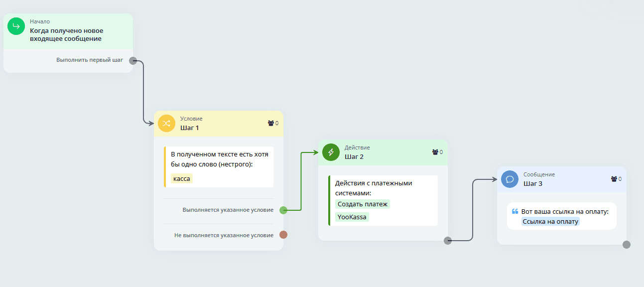Viewport: 644px width, 287px height.
Task: Click the green condition-met output connector
Action: click(x=283, y=210)
